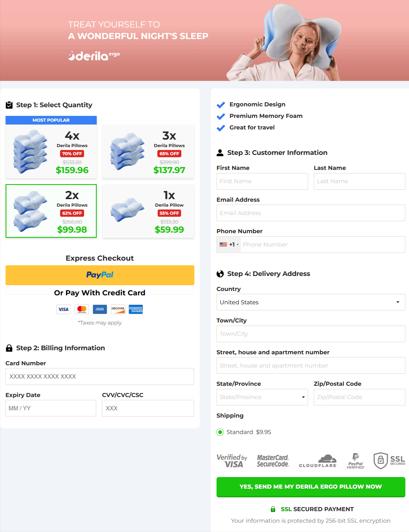Click the Email Address input field
Image resolution: width=409 pixels, height=532 pixels.
coord(311,213)
